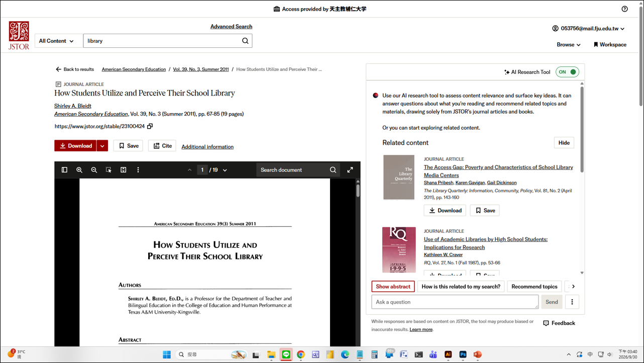
Task: Enter fullscreen mode for PDF viewer
Action: tap(350, 170)
